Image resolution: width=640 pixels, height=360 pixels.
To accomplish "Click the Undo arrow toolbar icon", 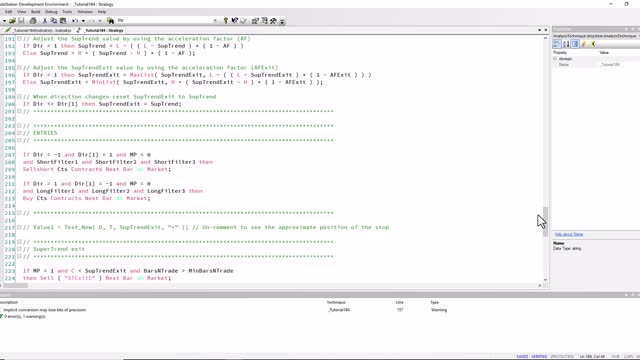I will coord(75,20).
